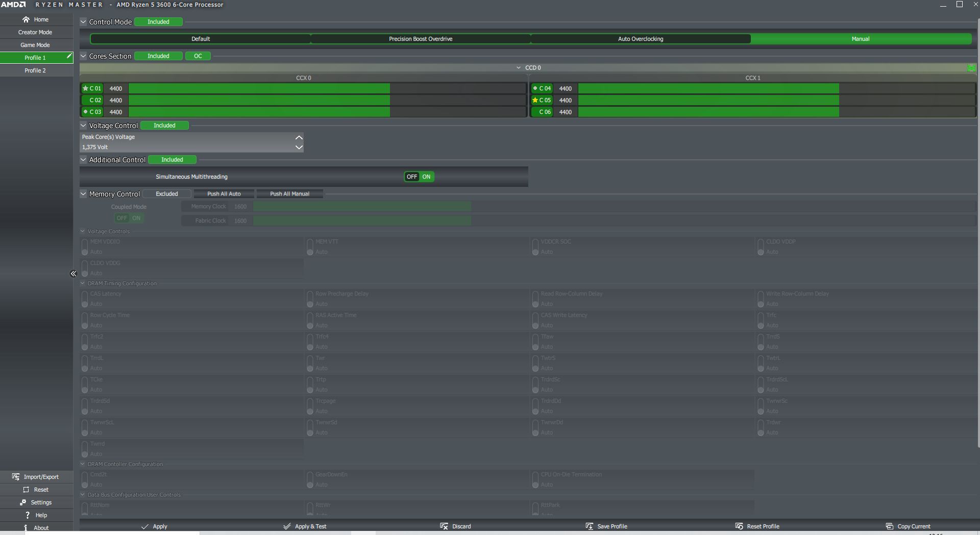
Task: Click the Save Profile button label
Action: click(612, 526)
